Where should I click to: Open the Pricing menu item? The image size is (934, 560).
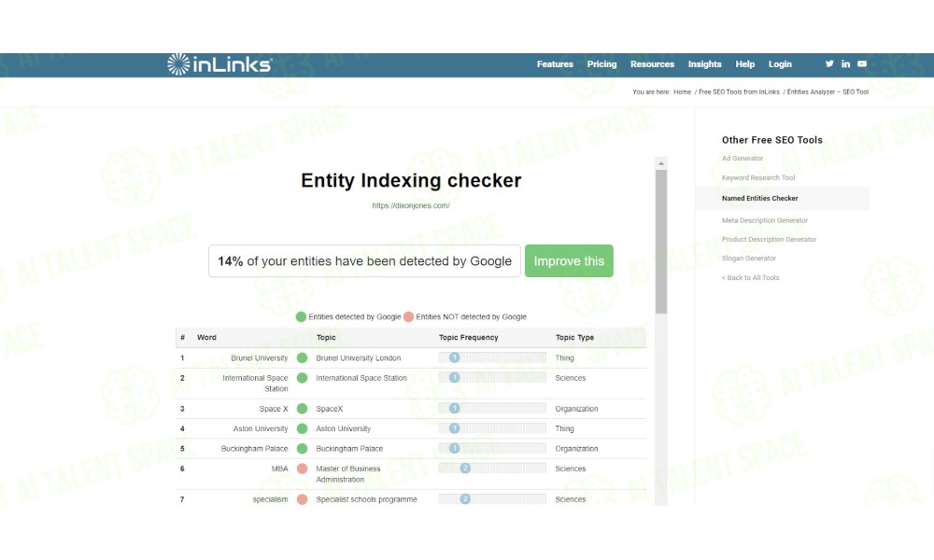601,64
